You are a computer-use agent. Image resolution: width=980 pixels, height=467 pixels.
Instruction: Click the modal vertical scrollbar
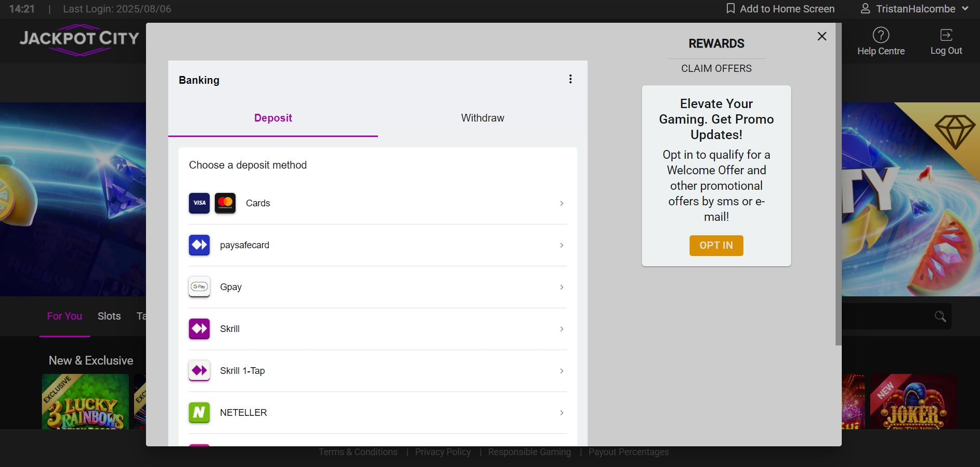click(x=839, y=184)
